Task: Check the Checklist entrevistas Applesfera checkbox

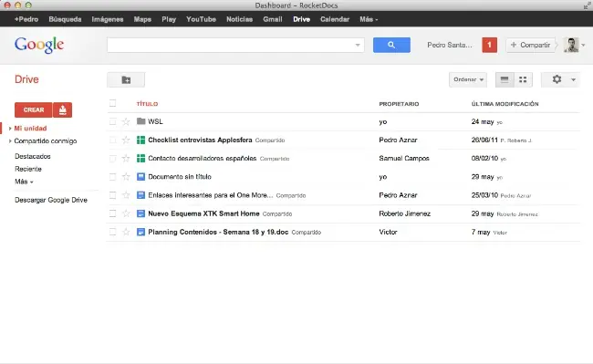Action: (113, 140)
